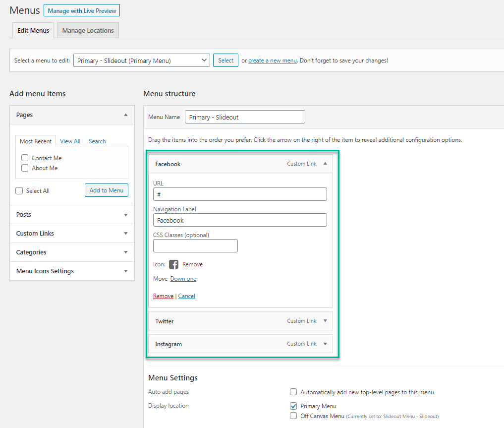
Task: Collapse the Pages panel
Action: click(x=126, y=115)
